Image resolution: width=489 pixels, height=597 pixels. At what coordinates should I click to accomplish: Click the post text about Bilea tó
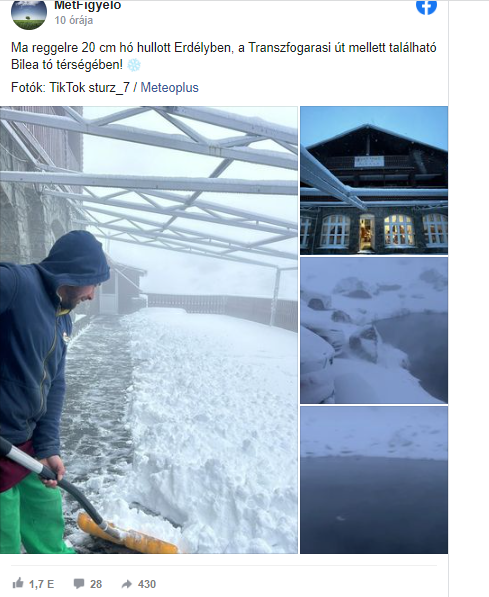coord(224,56)
